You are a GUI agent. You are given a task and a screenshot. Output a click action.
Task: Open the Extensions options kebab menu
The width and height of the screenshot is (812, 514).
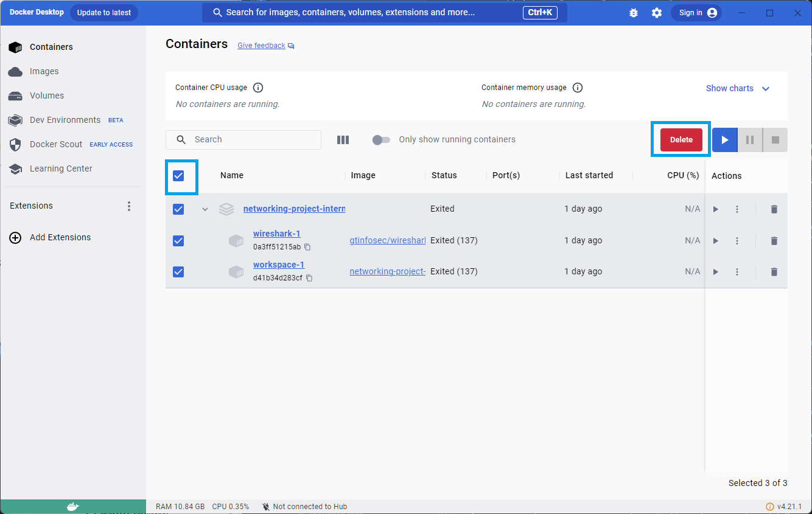click(x=129, y=206)
